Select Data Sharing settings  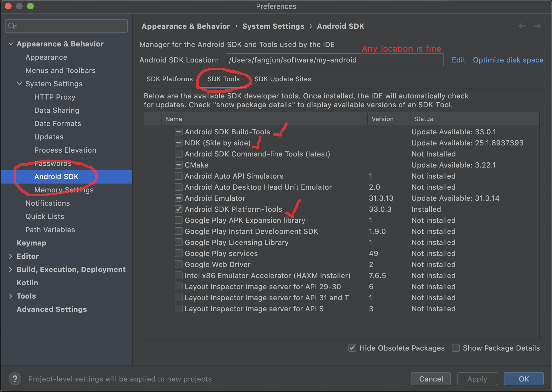pos(57,110)
